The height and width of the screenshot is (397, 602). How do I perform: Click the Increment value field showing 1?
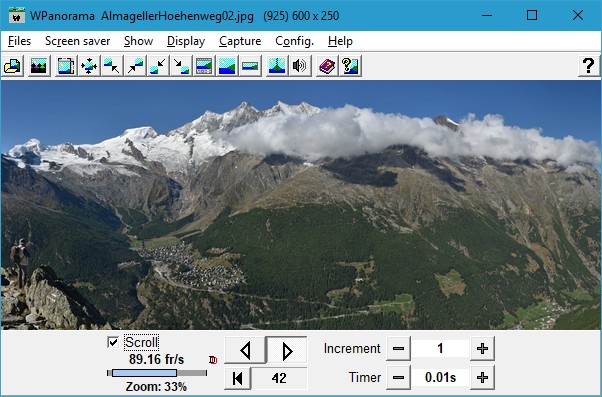[440, 349]
